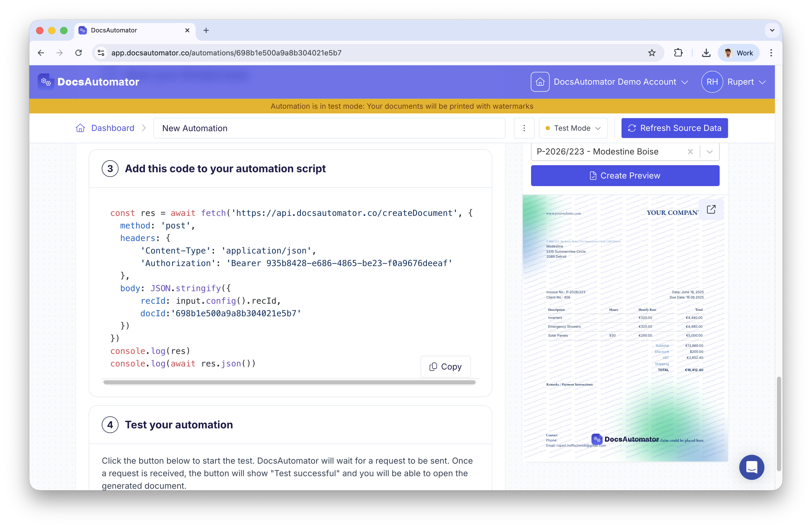Click the docId value in code
The width and height of the screenshot is (812, 529).
tap(236, 313)
